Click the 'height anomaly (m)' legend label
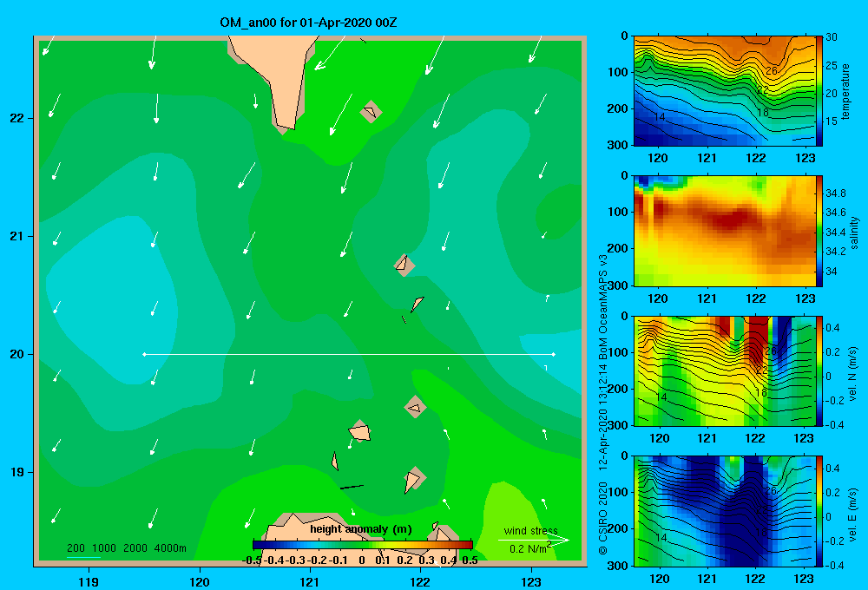 click(361, 529)
